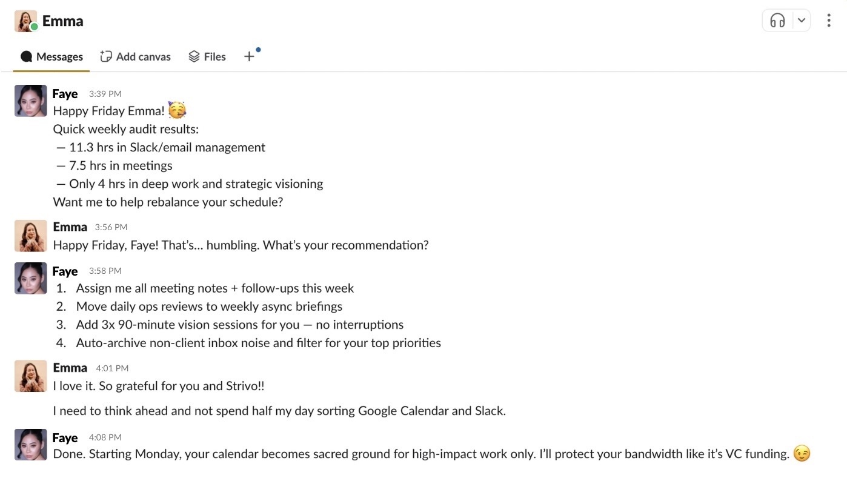
Task: Click the 4:01 PM timestamp on Emma's message
Action: tap(112, 368)
